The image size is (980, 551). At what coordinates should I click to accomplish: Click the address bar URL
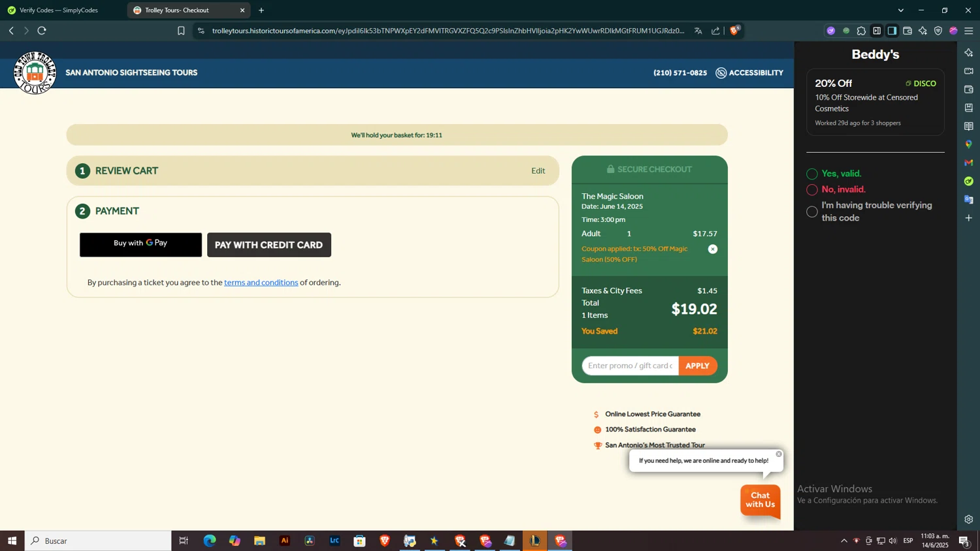point(448,31)
